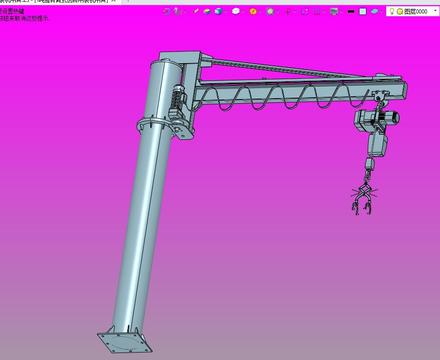440x360 pixels.
Task: Click the small pencil-like toolbar icon
Action: point(196,11)
